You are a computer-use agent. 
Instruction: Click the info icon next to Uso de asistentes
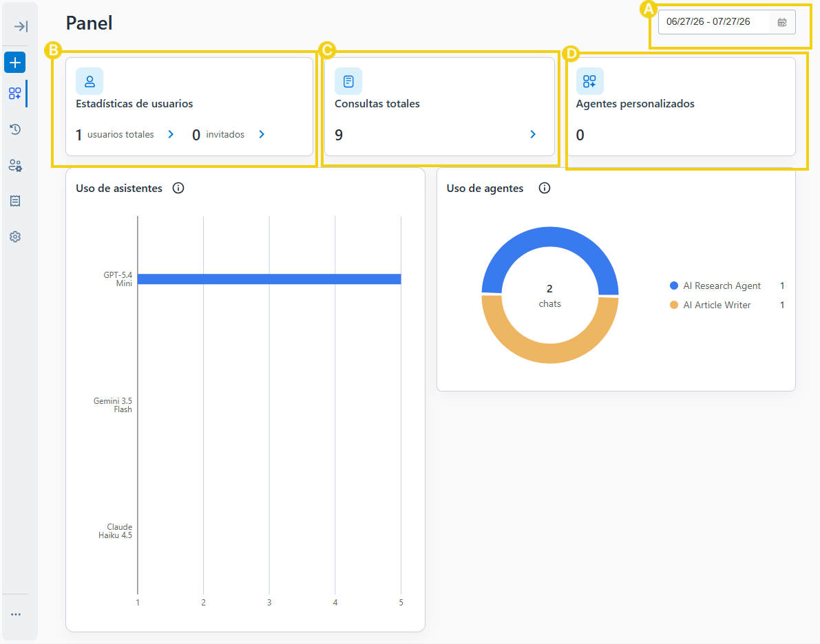tap(178, 189)
